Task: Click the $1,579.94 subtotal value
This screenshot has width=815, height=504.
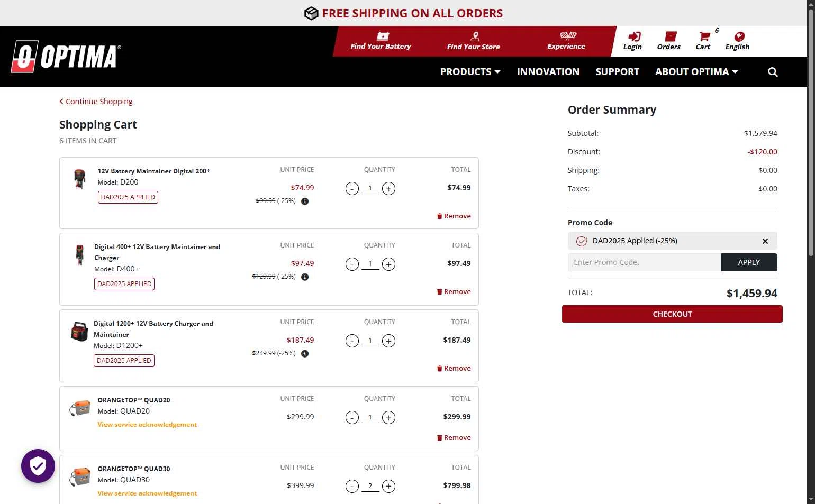Action: pyautogui.click(x=760, y=133)
